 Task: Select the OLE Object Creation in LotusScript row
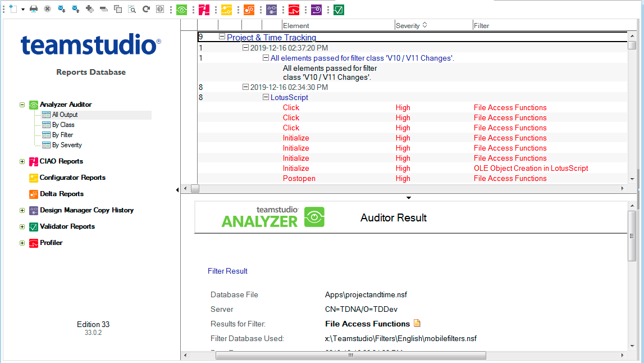(412, 168)
